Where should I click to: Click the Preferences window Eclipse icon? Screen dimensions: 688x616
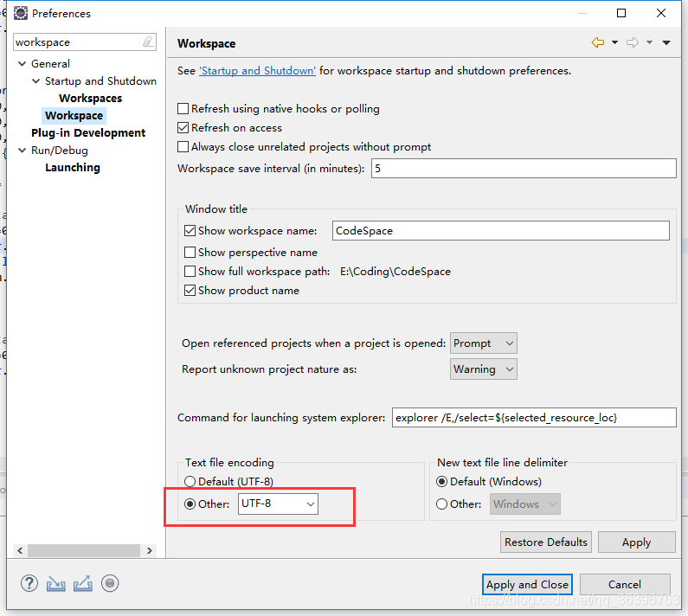pyautogui.click(x=20, y=13)
